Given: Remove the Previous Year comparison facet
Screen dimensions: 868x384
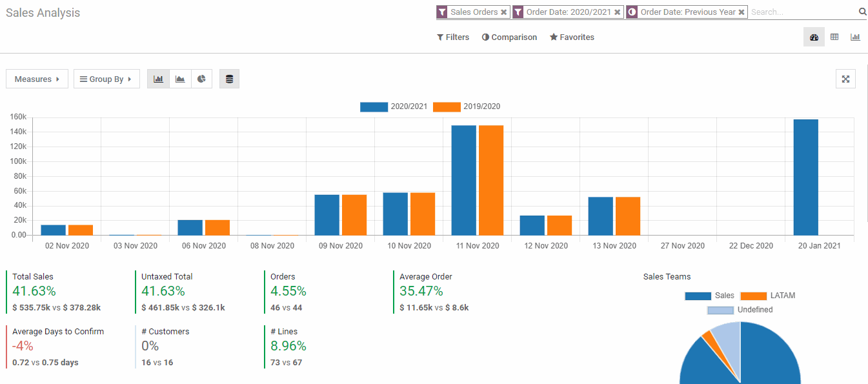Looking at the screenshot, I should [742, 12].
